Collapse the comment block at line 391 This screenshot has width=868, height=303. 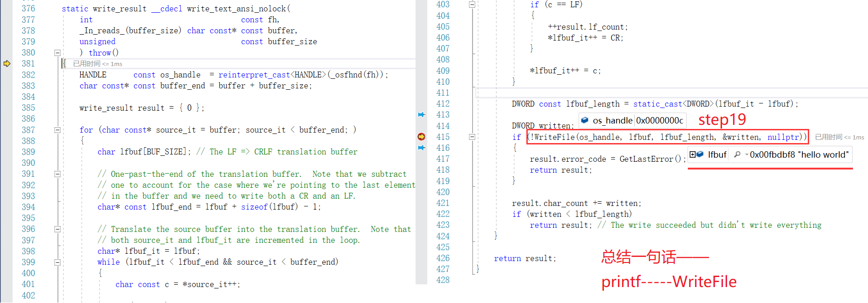(x=57, y=174)
